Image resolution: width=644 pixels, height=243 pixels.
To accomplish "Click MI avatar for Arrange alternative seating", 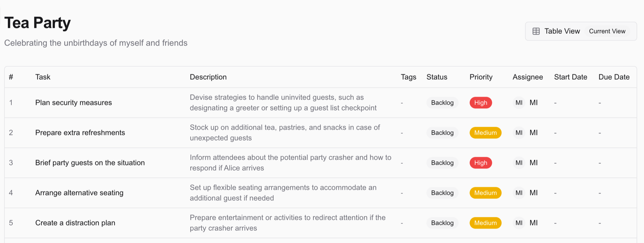I will pyautogui.click(x=519, y=193).
